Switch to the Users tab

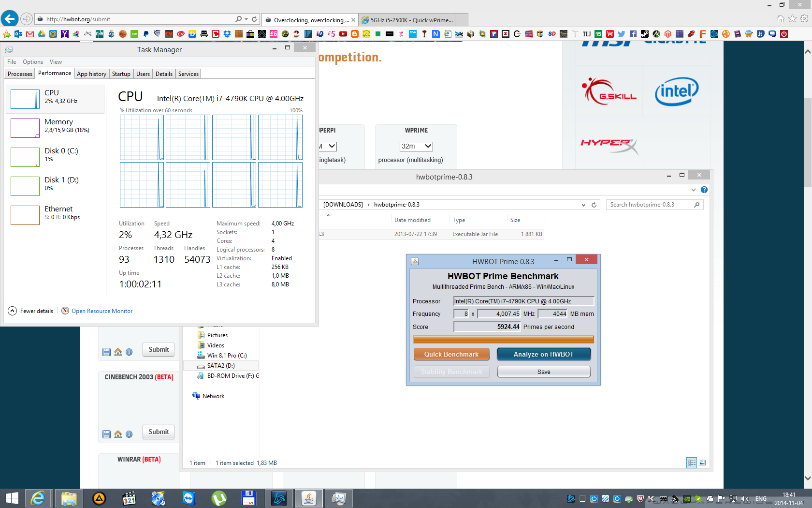coord(143,74)
